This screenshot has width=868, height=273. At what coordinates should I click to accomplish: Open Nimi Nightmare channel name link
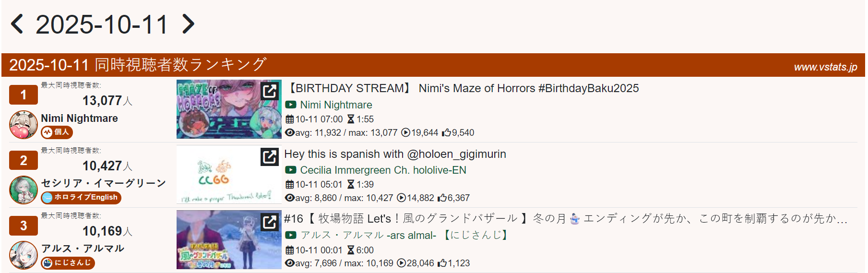[x=336, y=105]
